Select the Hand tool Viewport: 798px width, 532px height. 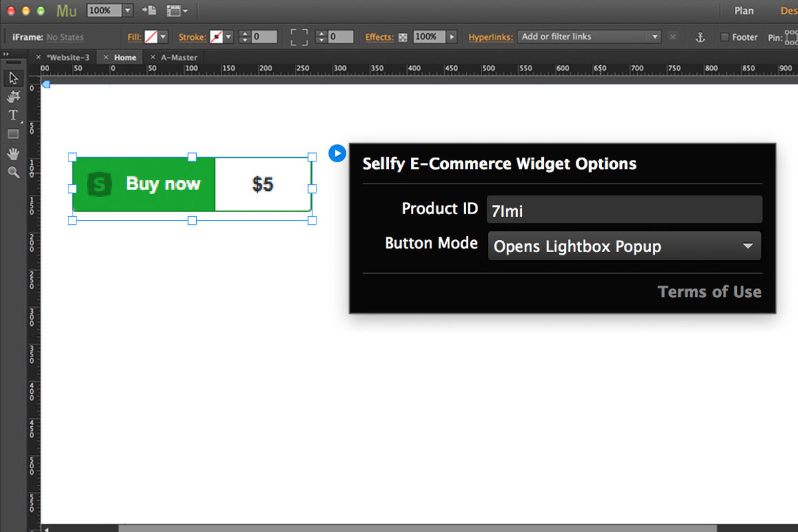point(13,154)
